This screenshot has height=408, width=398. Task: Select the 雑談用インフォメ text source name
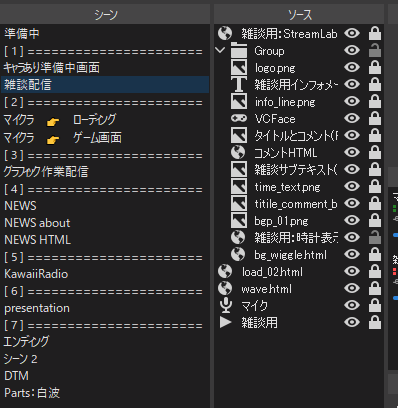(x=296, y=85)
